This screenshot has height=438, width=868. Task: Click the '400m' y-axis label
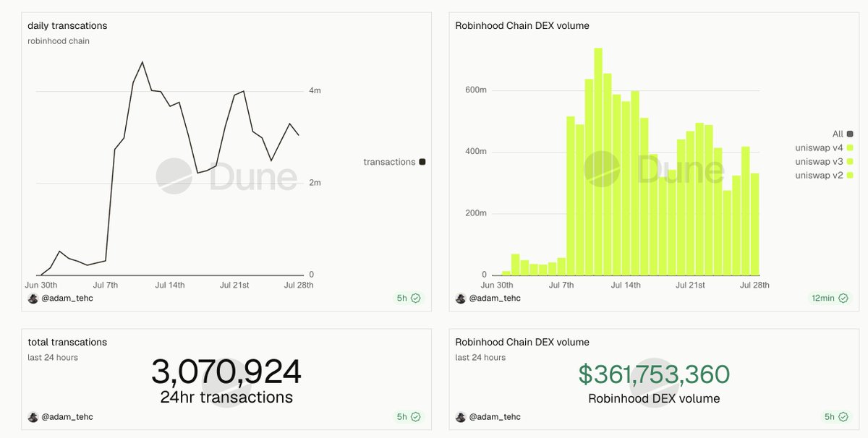(x=475, y=152)
